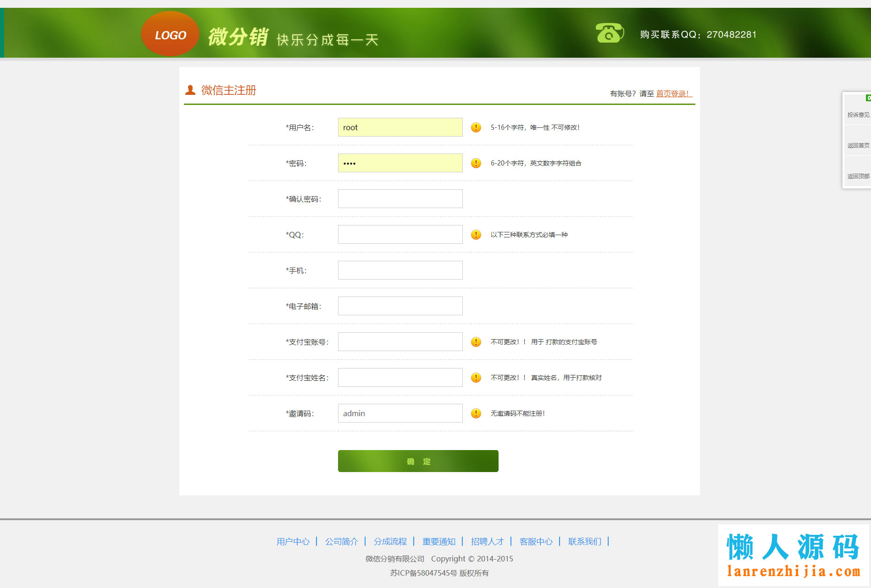Viewport: 871px width, 588px height.
Task: Click the 确认密码 input field
Action: (399, 198)
